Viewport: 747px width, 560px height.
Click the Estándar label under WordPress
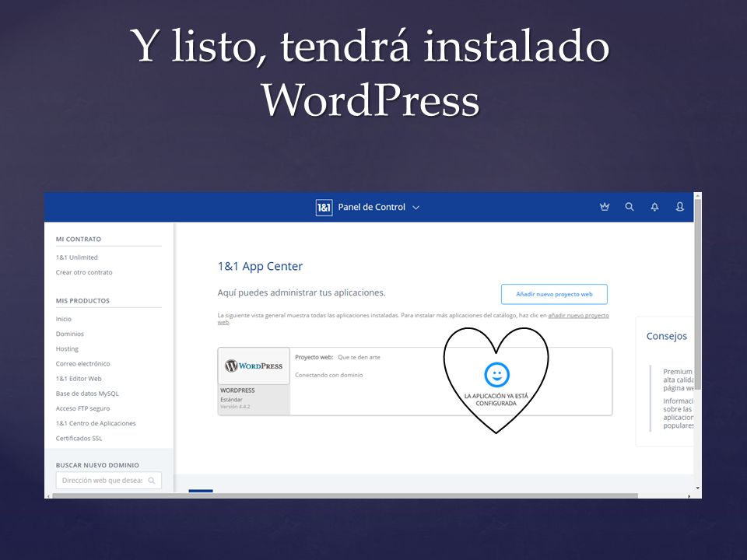point(231,400)
